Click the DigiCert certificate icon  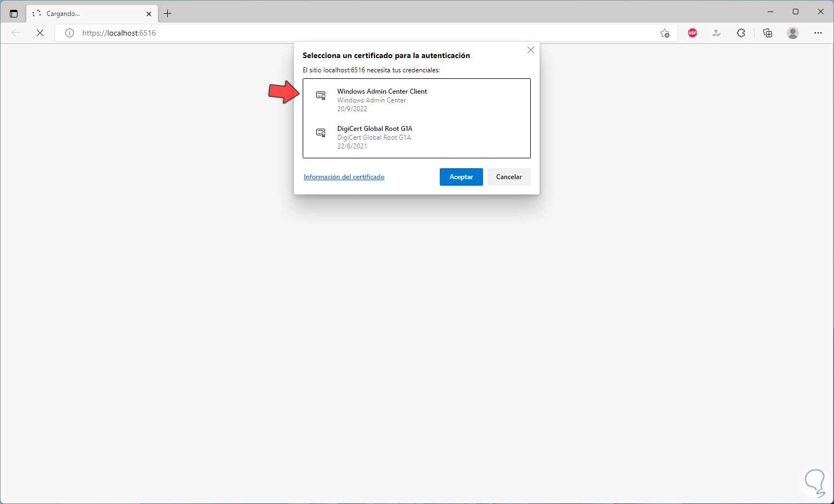(x=321, y=133)
